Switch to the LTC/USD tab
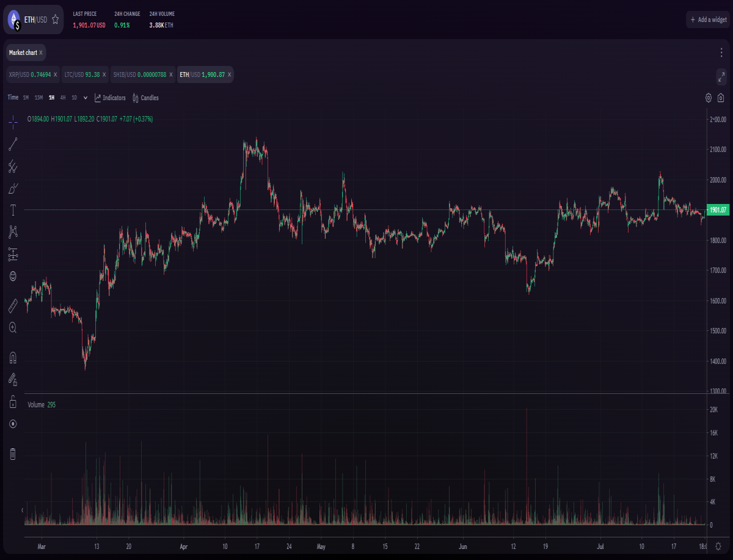The image size is (733, 560). point(81,75)
